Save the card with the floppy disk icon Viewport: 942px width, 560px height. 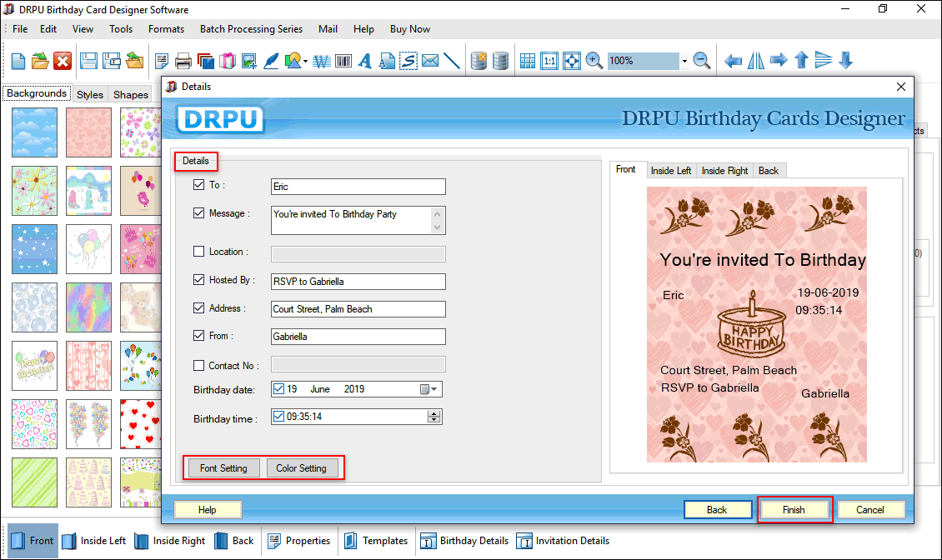click(x=89, y=61)
